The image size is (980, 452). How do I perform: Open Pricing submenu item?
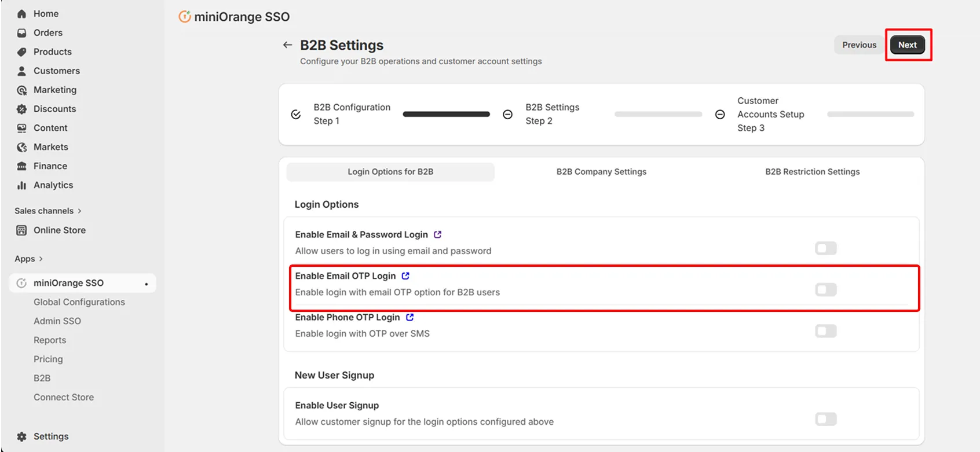pyautogui.click(x=48, y=359)
